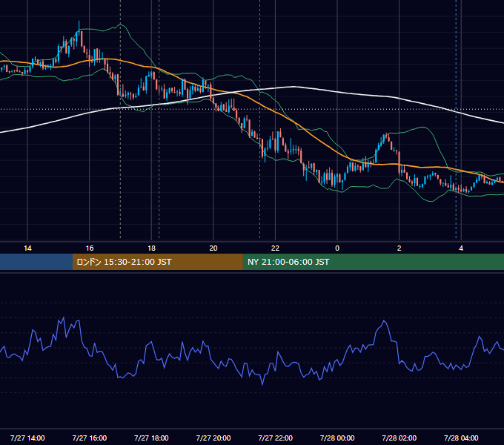Click hour label 2 on the chart axis
504x445 pixels.
399,248
